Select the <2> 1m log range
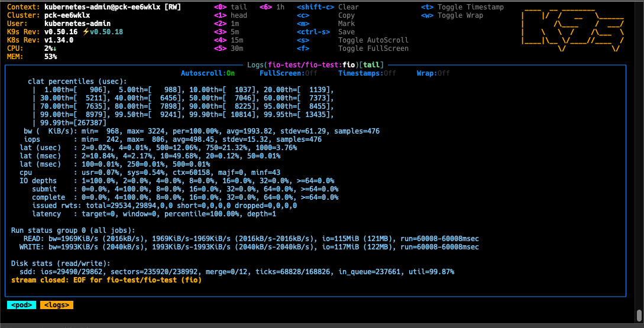The height and width of the screenshot is (328, 644). (226, 24)
